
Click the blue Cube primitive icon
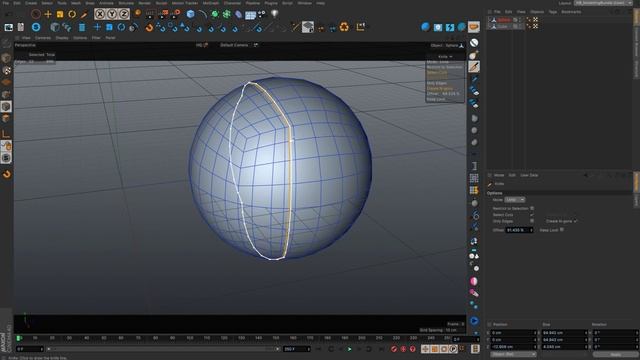pyautogui.click(x=190, y=14)
